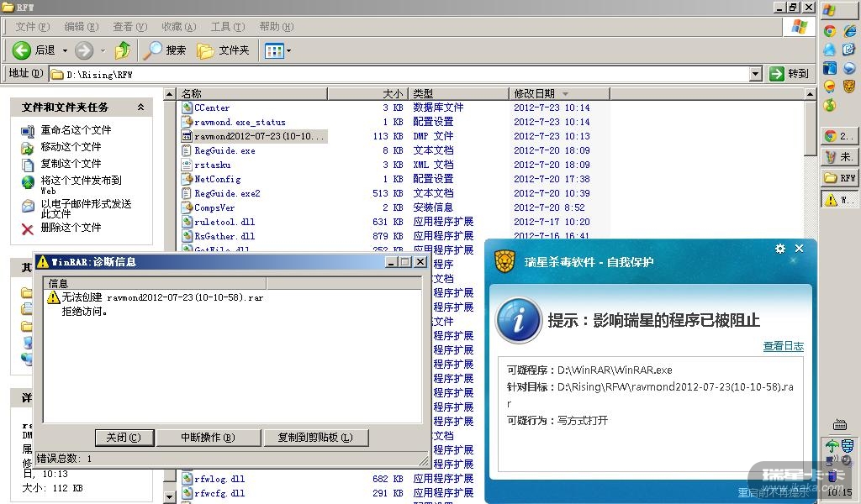Open the 查看(V) menu
The height and width of the screenshot is (504, 861).
129,27
